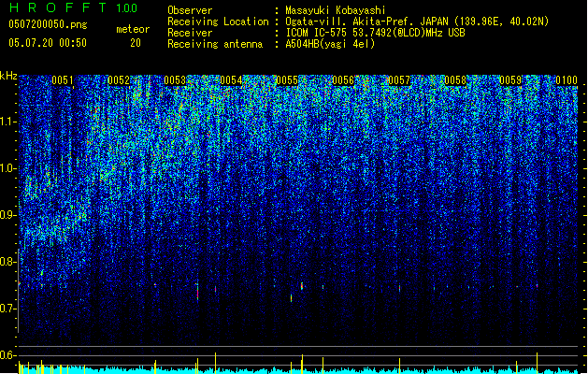This screenshot has width=588, height=374.
Task: Select the filename 0507200050.png
Action: point(48,24)
